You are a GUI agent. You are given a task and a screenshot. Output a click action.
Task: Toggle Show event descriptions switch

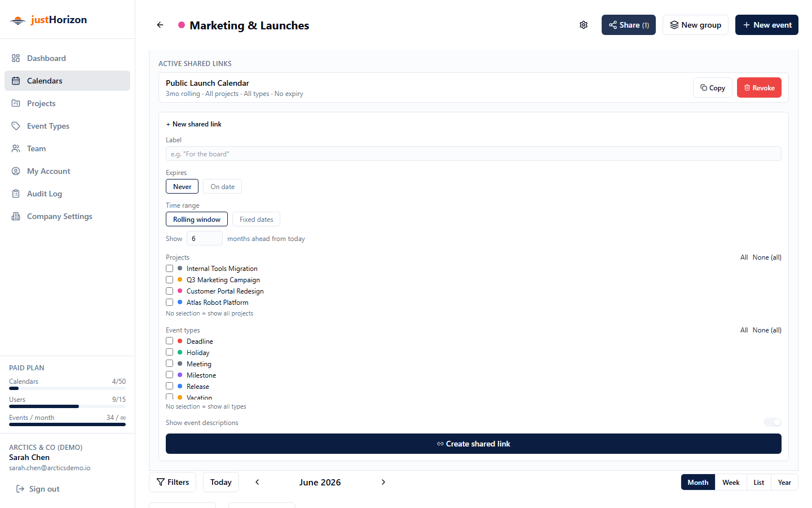coord(773,422)
